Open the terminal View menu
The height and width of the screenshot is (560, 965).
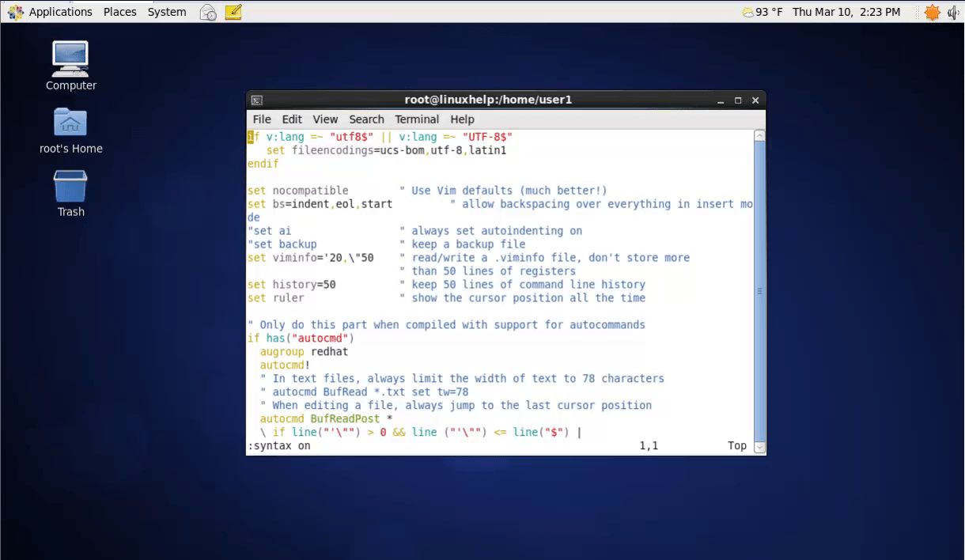(325, 119)
